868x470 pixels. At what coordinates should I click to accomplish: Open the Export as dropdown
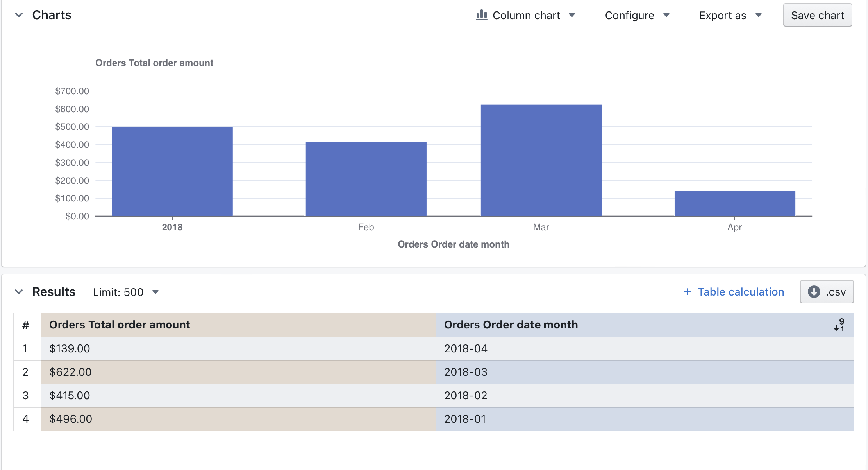click(x=730, y=15)
